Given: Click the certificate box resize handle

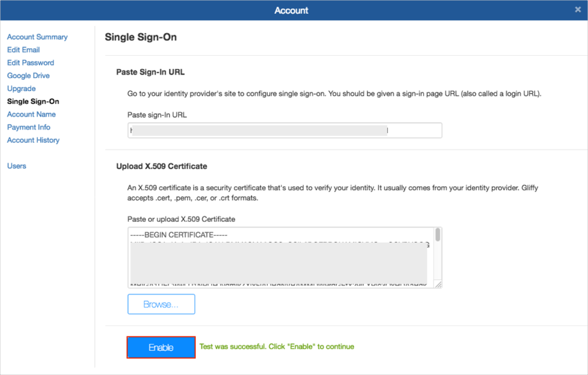Looking at the screenshot, I should point(438,283).
